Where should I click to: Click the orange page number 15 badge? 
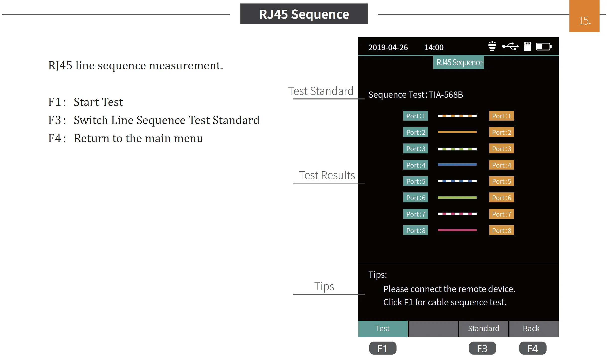click(584, 16)
